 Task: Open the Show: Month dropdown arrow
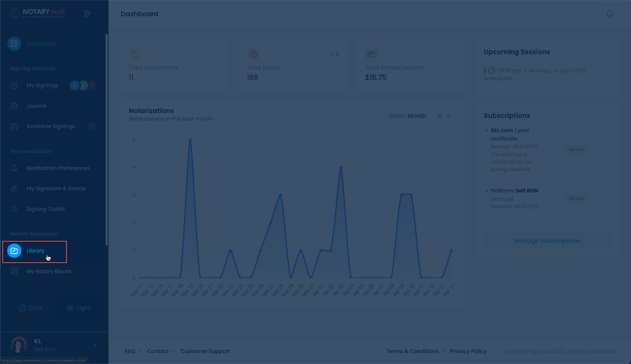tap(448, 116)
